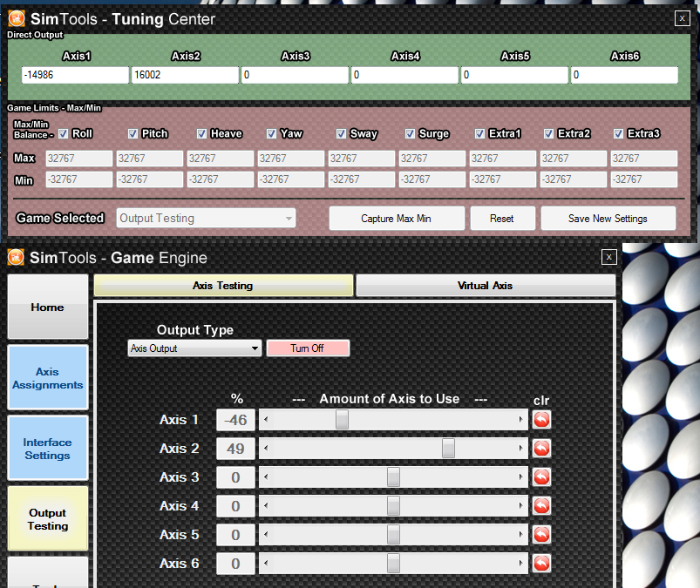700x588 pixels.
Task: Click the Axis6 direct output field
Action: 624,75
